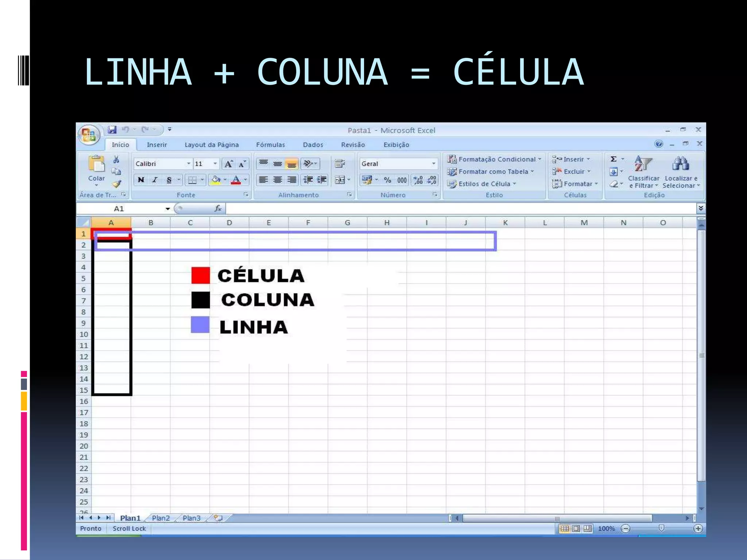The height and width of the screenshot is (560, 747).
Task: Apply thousands separator format
Action: pos(402,180)
